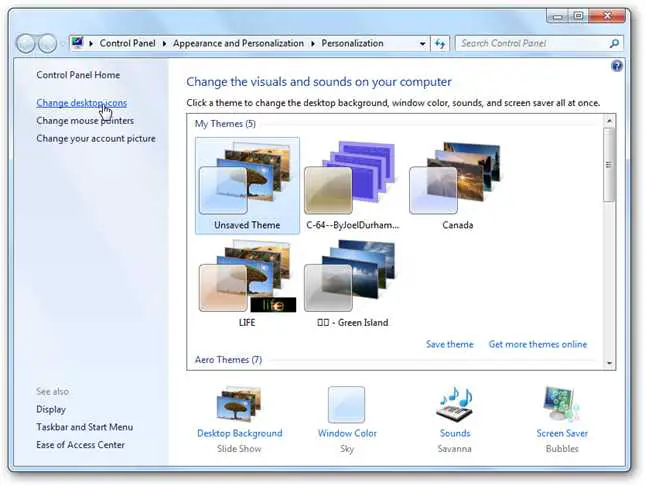
Task: Click Change mouse pointers link
Action: pos(85,121)
